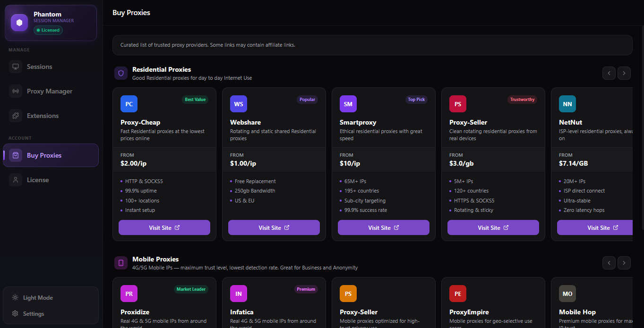
Task: Click the orange PS mobile Proxy-Seller badge
Action: [348, 294]
